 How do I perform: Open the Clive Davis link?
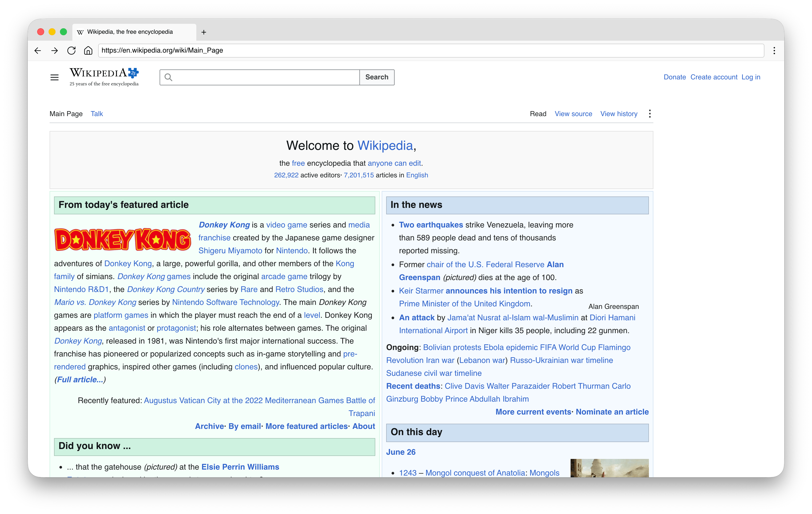(x=464, y=386)
